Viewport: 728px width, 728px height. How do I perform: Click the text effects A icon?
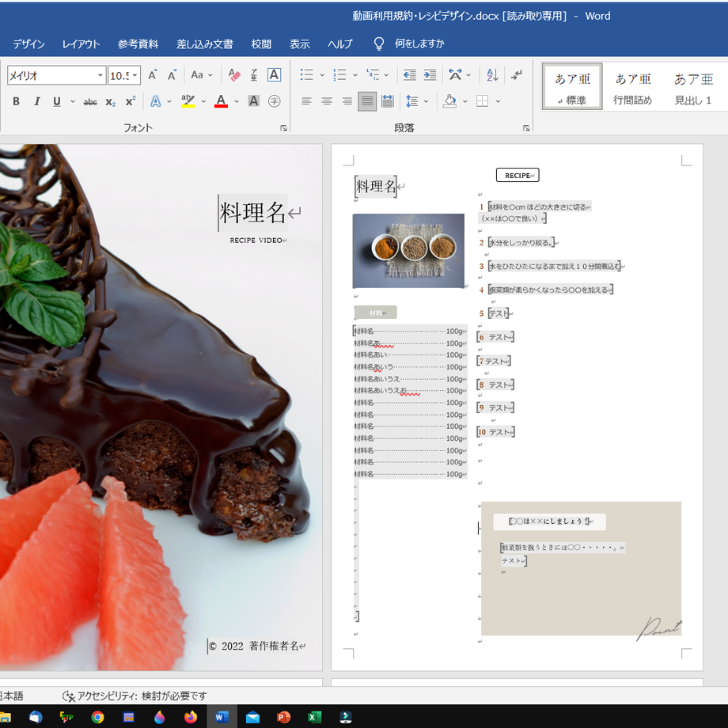pos(156,101)
